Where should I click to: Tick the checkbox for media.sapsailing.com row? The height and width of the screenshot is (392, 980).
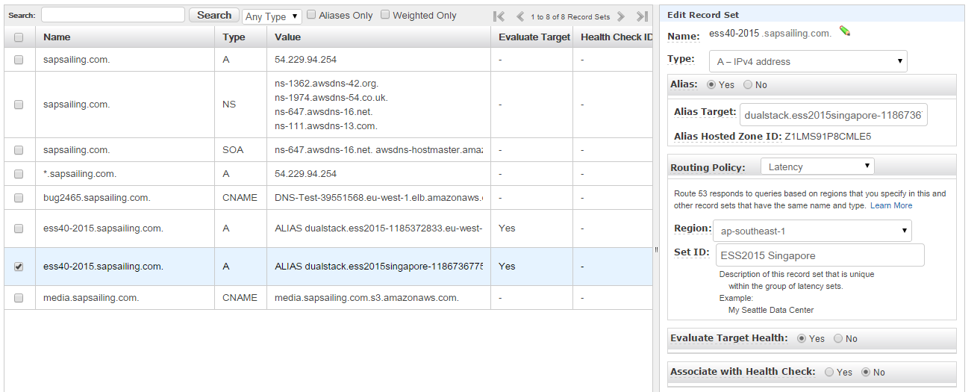point(19,298)
